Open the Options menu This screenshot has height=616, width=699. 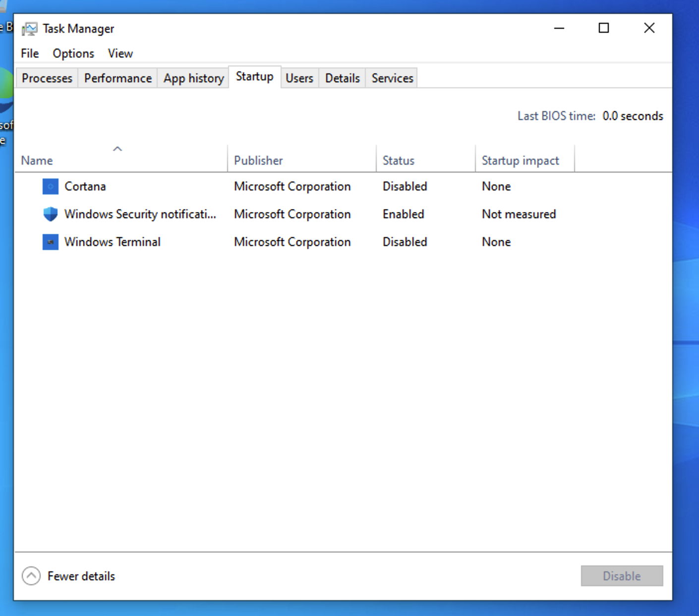coord(73,53)
